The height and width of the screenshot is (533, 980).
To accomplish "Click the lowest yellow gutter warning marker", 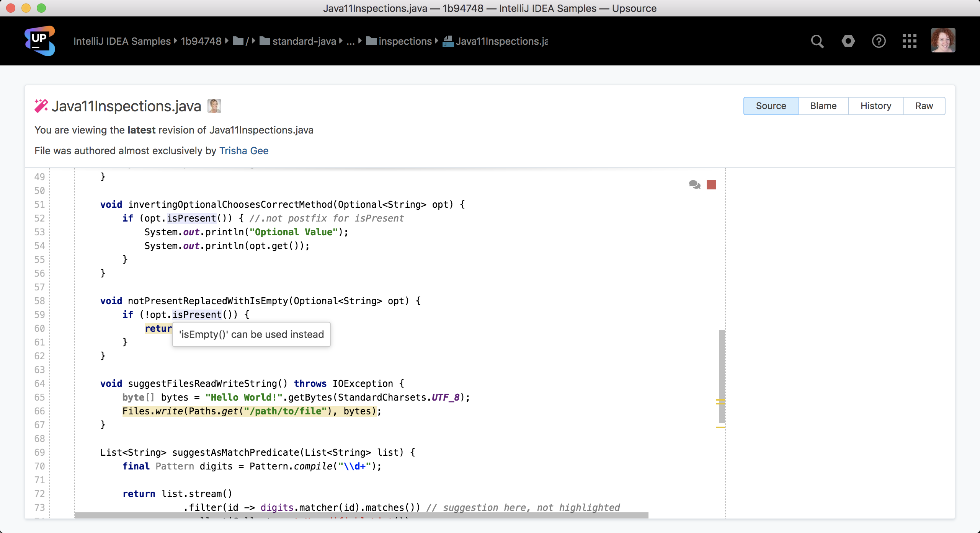I will (720, 427).
